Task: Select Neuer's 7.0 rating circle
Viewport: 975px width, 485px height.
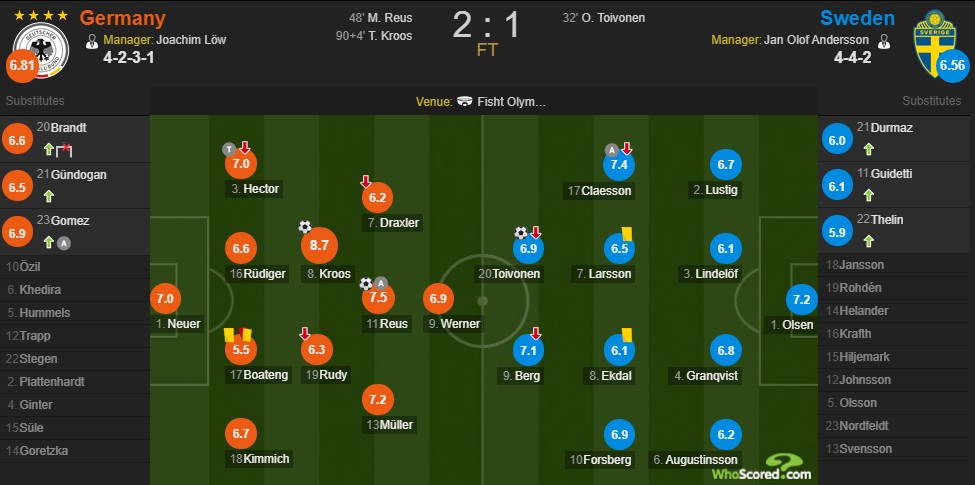Action: [x=166, y=298]
